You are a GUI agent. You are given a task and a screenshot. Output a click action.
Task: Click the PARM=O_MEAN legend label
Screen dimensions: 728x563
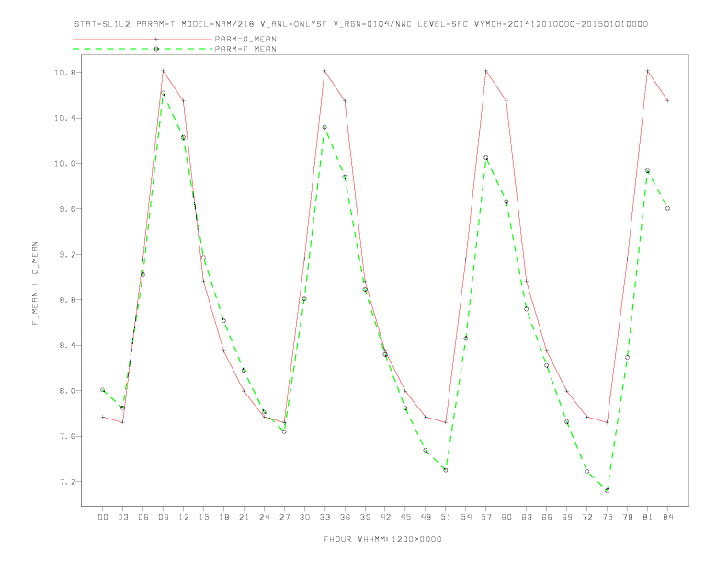(x=245, y=39)
